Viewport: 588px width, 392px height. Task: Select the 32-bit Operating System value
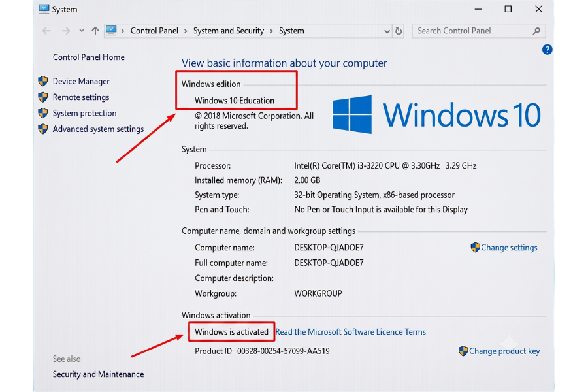374,195
